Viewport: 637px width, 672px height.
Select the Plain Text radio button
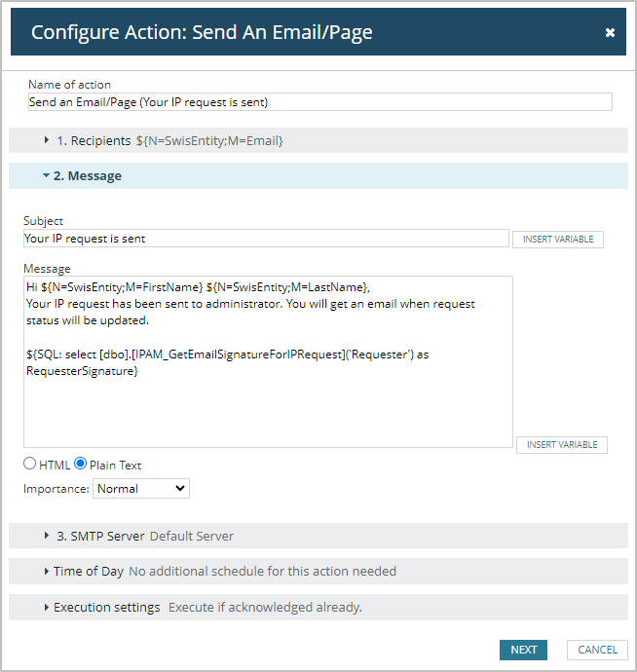pyautogui.click(x=81, y=465)
